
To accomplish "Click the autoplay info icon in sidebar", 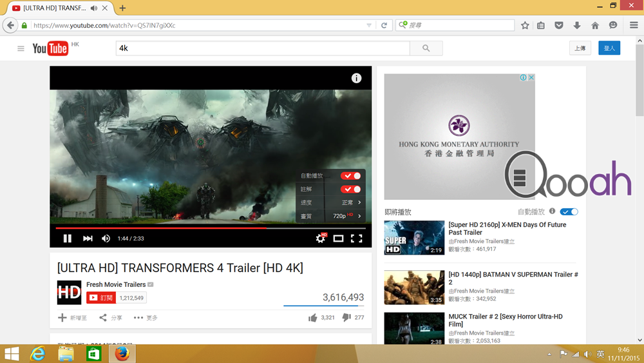I will [553, 211].
